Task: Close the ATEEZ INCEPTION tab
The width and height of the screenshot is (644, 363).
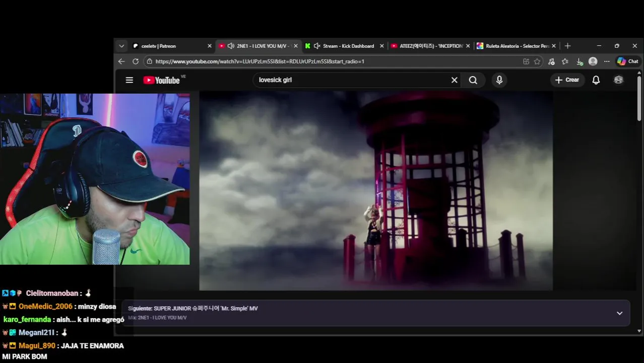Action: point(468,46)
